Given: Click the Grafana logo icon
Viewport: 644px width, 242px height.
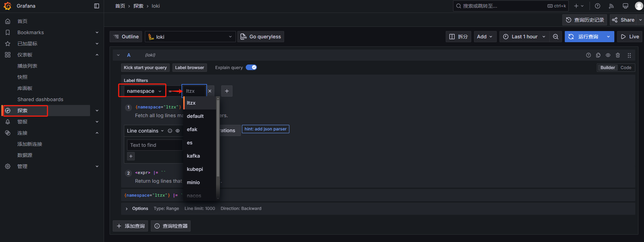Looking at the screenshot, I should pyautogui.click(x=7, y=6).
